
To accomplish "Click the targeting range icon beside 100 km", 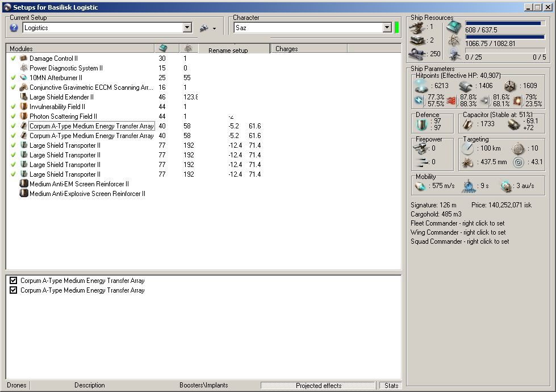I will [468, 149].
